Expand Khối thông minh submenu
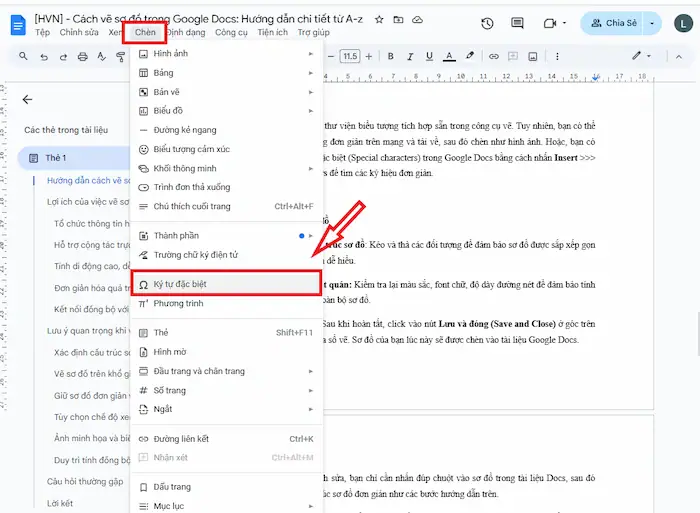Screen dimensions: 700x513 pos(226,168)
